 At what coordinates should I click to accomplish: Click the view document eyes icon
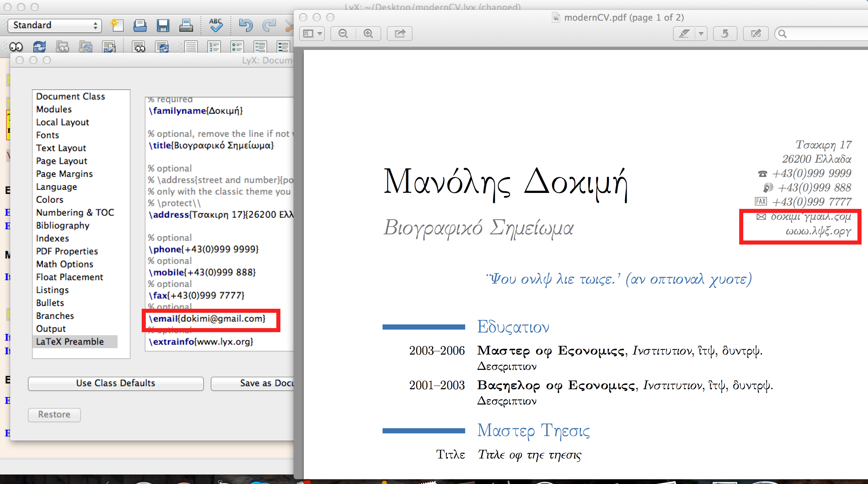click(16, 47)
